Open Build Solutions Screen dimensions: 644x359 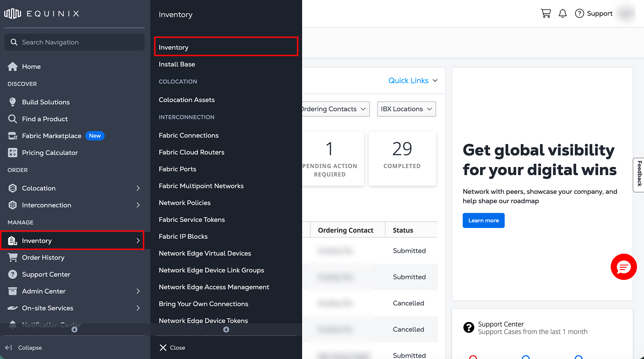click(x=46, y=102)
